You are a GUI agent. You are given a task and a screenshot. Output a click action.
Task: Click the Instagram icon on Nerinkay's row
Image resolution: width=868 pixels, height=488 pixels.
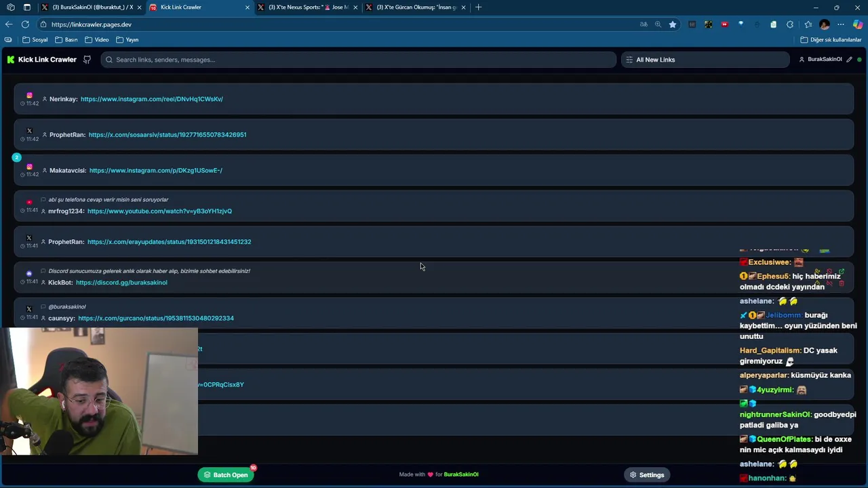click(x=29, y=96)
